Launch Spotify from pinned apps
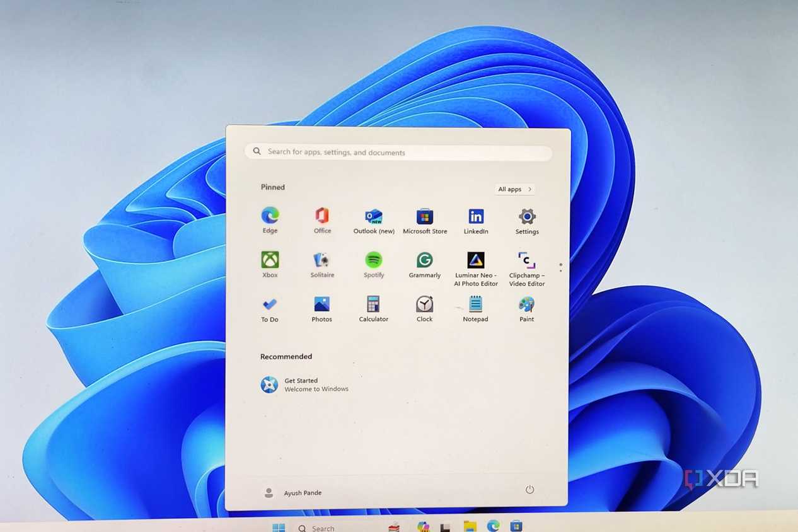The image size is (798, 532). [374, 265]
